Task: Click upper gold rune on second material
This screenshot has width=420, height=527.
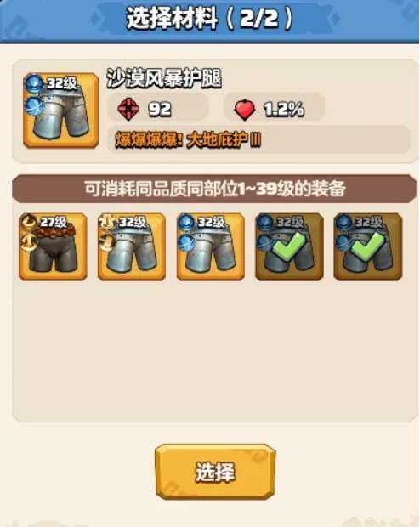Action: 108,222
